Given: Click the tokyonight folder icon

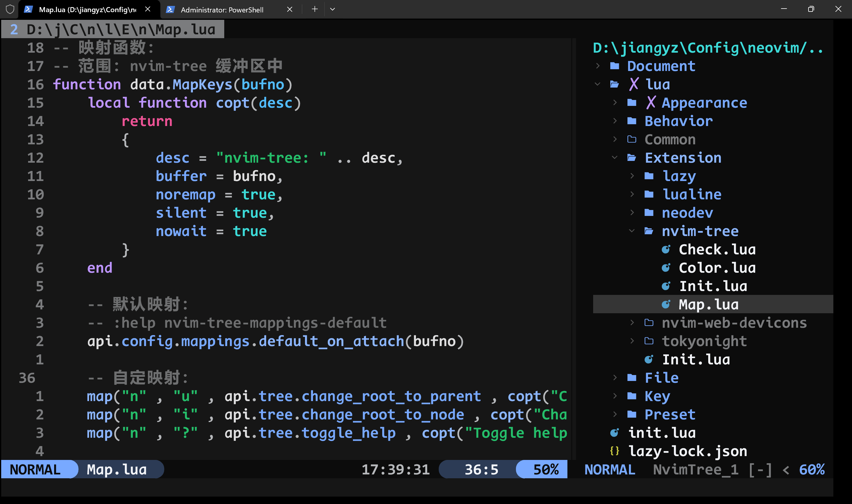Looking at the screenshot, I should (649, 341).
